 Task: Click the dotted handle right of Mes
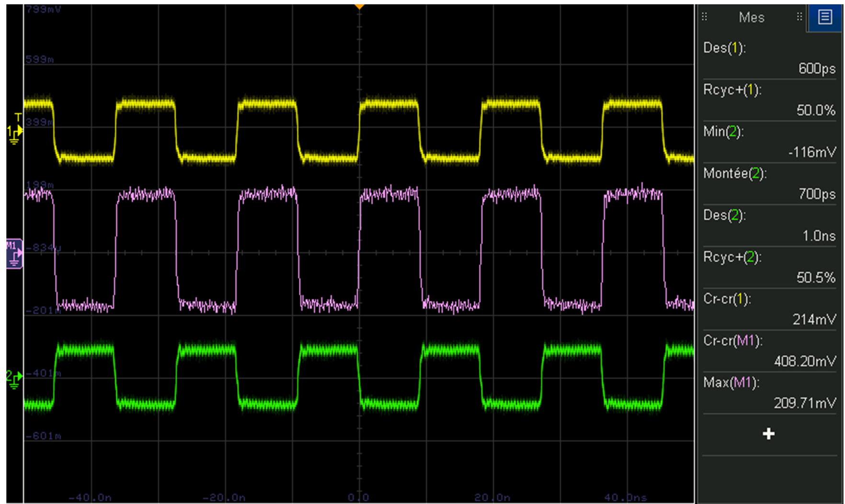tap(799, 17)
